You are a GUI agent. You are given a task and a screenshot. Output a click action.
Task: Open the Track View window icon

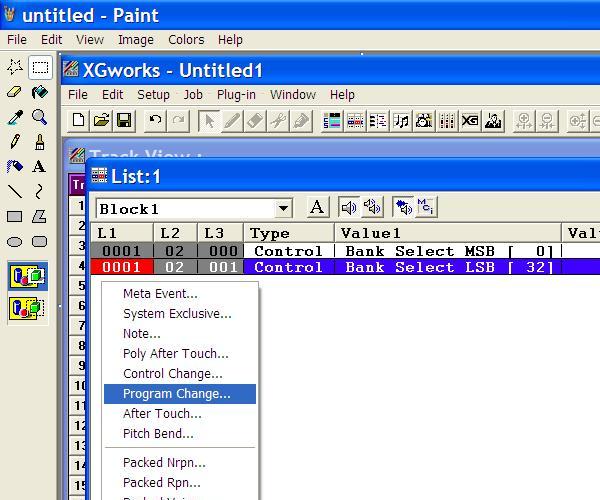click(x=332, y=121)
